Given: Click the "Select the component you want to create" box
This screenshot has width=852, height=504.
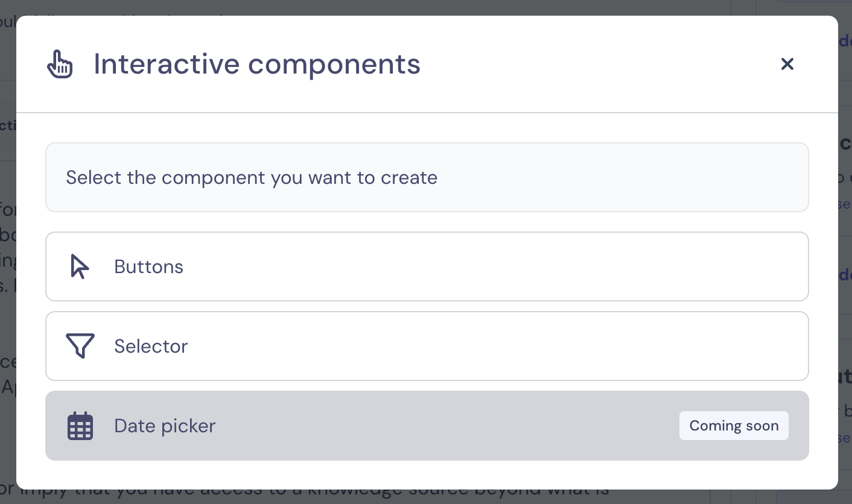Looking at the screenshot, I should (x=427, y=177).
